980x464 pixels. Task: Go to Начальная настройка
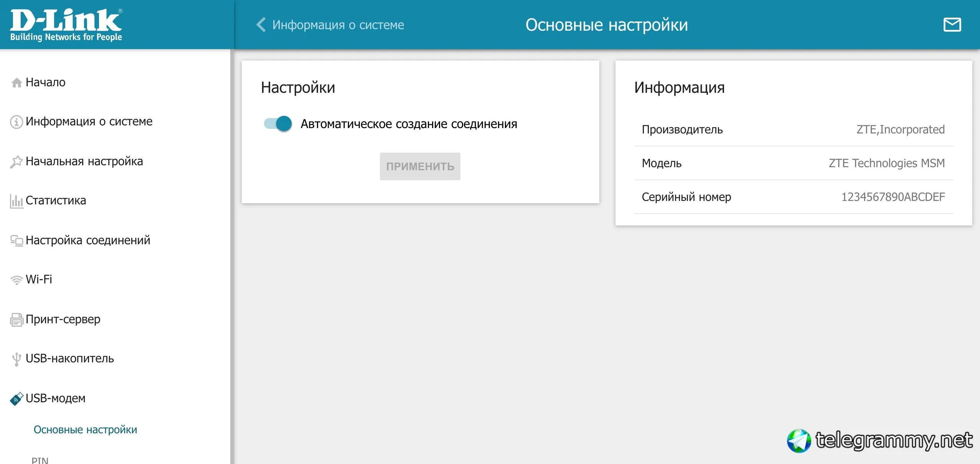point(84,161)
